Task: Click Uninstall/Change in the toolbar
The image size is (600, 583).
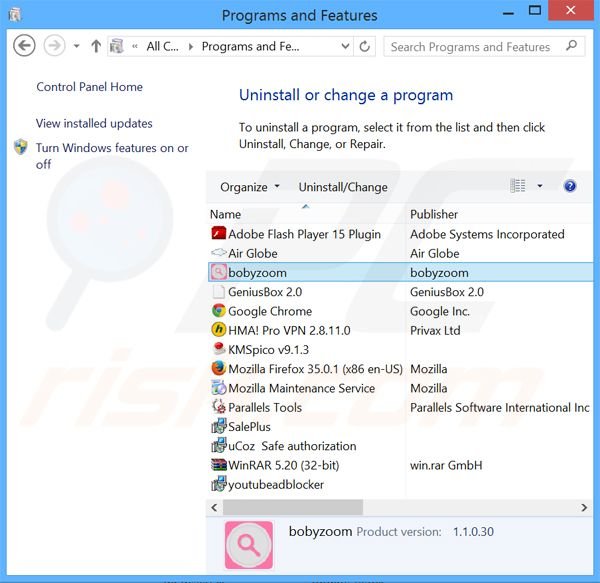Action: [343, 187]
